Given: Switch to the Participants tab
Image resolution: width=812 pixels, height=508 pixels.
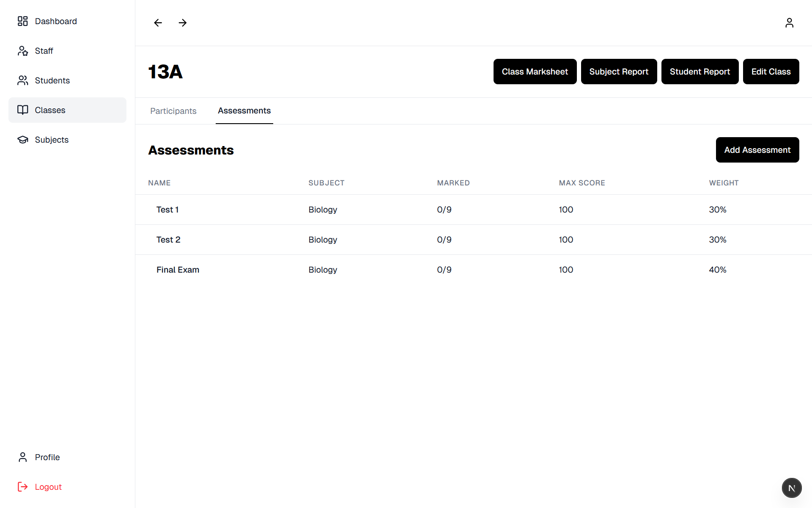Looking at the screenshot, I should (173, 111).
